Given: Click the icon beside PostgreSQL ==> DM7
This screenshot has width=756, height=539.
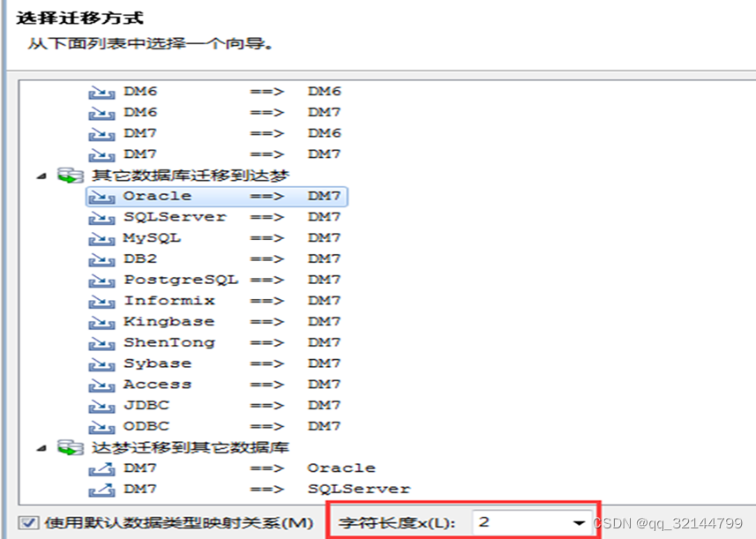Looking at the screenshot, I should [101, 281].
